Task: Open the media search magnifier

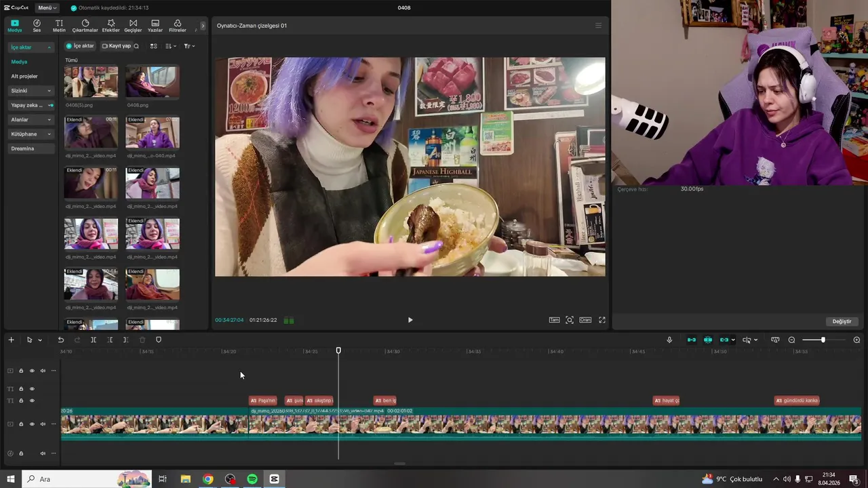Action: click(x=136, y=46)
